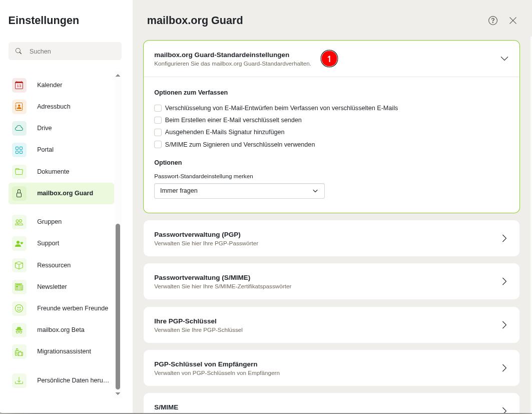The height and width of the screenshot is (414, 532).
Task: Open the 'Immer fragen' password dropdown
Action: coord(239,191)
